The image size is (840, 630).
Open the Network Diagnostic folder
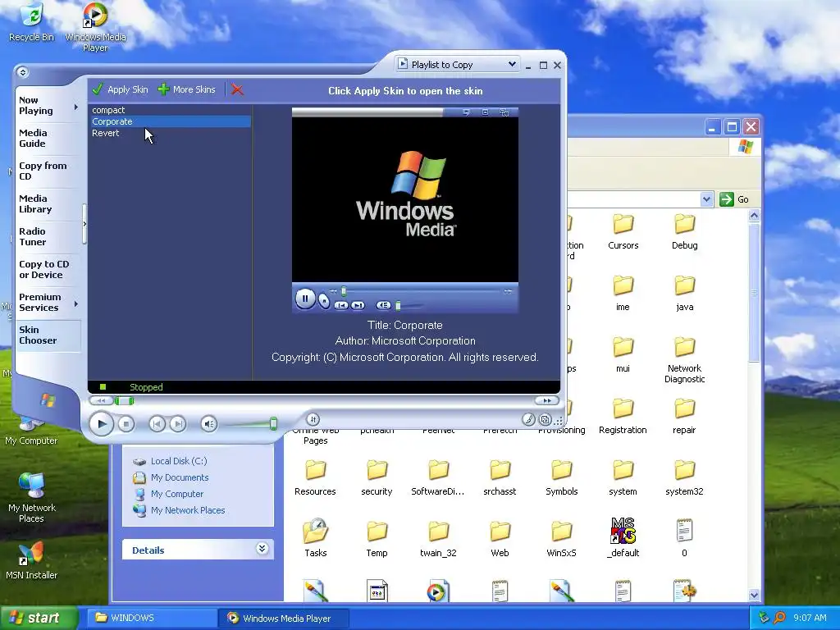685,360
